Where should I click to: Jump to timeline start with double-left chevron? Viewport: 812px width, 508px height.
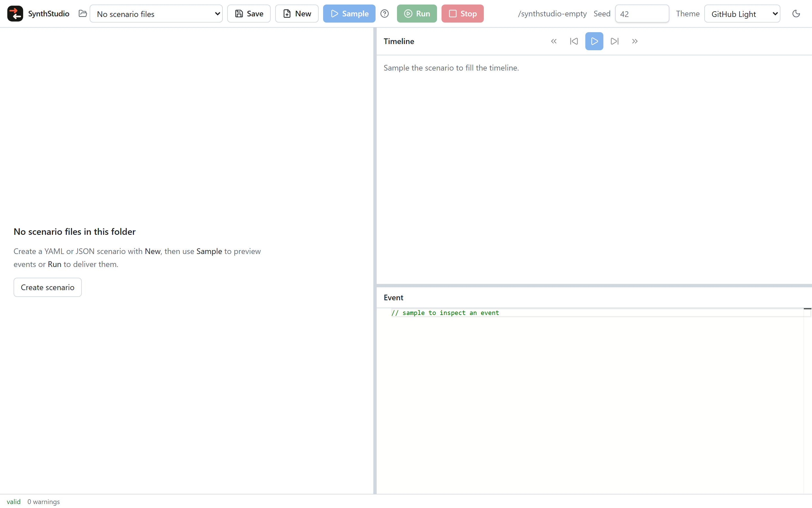pyautogui.click(x=554, y=41)
